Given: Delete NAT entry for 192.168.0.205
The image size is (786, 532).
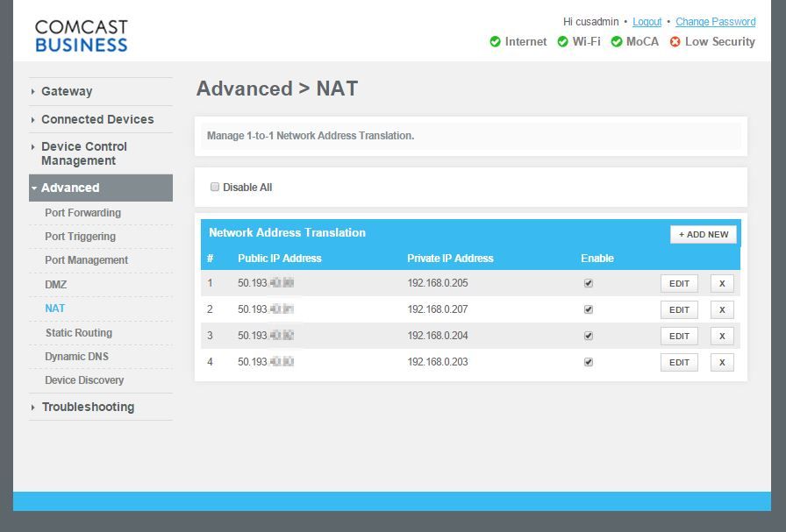Looking at the screenshot, I should pos(722,284).
